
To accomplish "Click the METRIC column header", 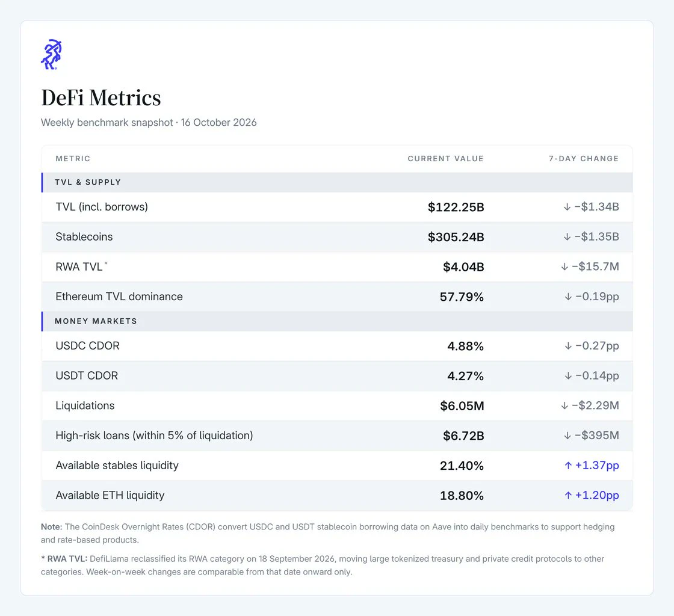I will (73, 158).
